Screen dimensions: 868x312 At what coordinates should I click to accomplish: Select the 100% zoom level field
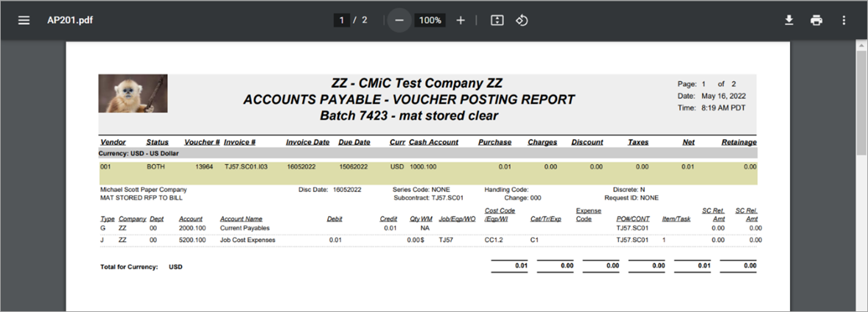[x=430, y=21]
